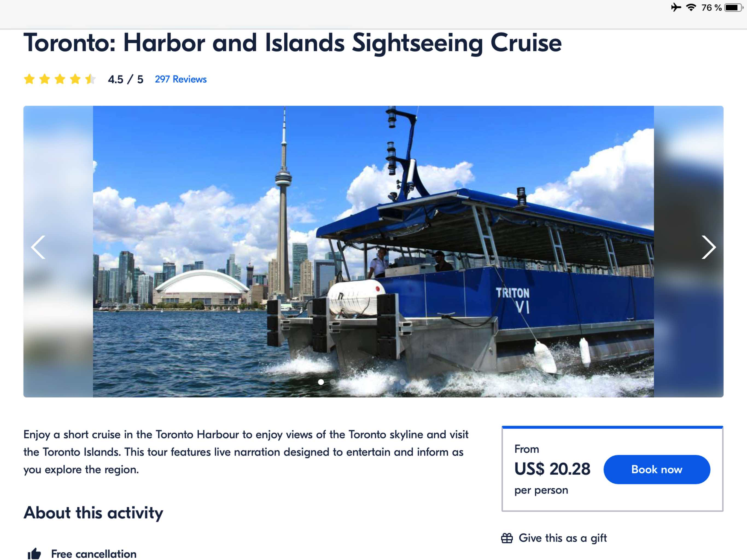This screenshot has width=747, height=560.
Task: Click the Harbor and Islands Cruise title
Action: tap(292, 43)
